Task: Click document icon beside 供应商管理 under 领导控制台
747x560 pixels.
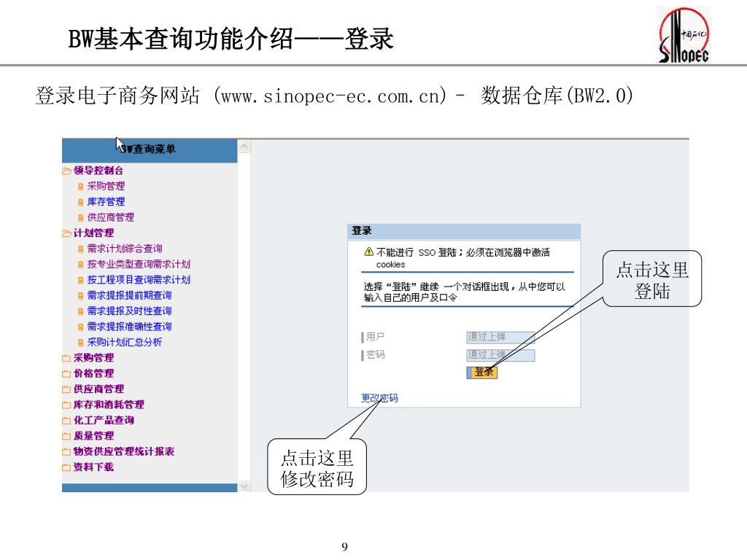Action: tap(81, 217)
